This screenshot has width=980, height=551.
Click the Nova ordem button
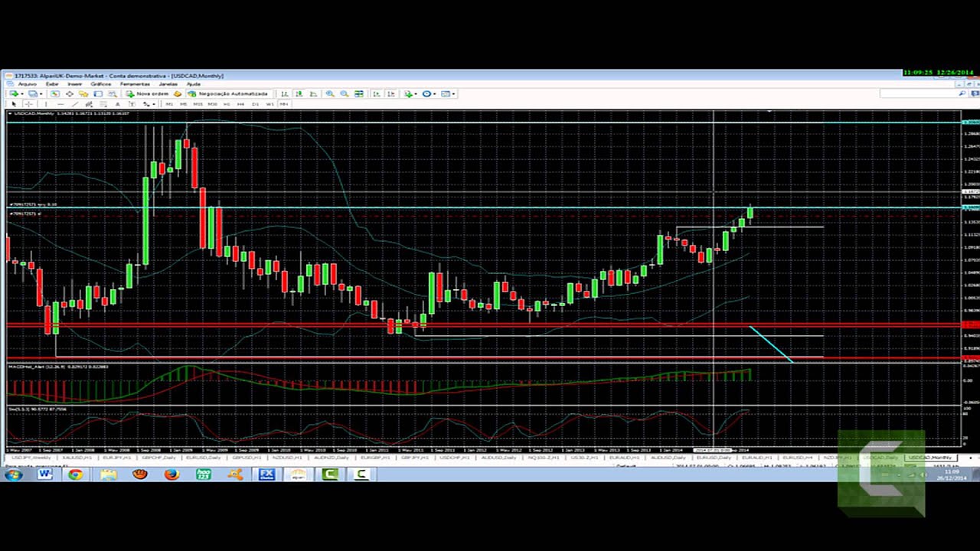[148, 93]
